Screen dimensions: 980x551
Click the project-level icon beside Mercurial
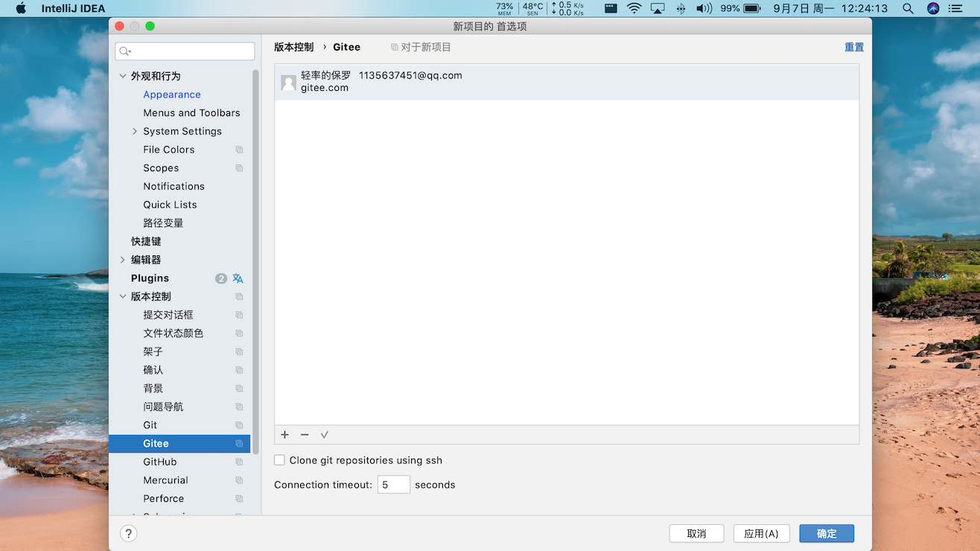point(239,480)
